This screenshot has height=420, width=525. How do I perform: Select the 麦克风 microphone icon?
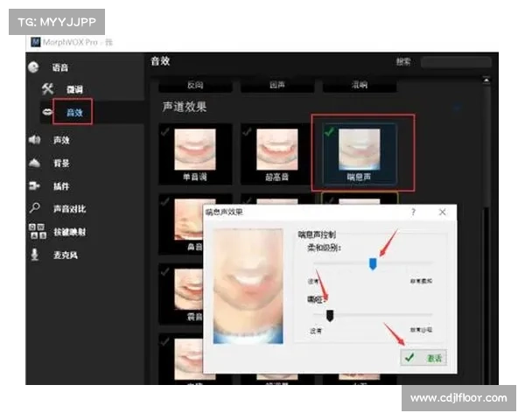(x=34, y=255)
